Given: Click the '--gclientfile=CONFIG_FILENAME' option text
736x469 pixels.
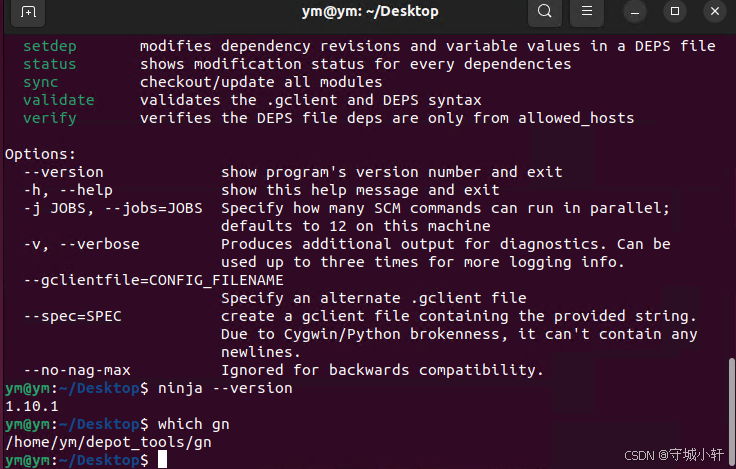Looking at the screenshot, I should (153, 280).
